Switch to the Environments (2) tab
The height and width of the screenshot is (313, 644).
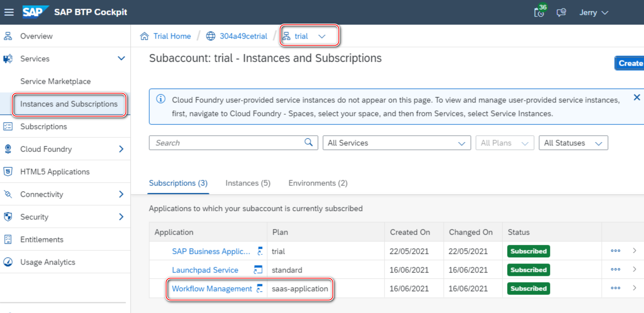[x=318, y=183]
